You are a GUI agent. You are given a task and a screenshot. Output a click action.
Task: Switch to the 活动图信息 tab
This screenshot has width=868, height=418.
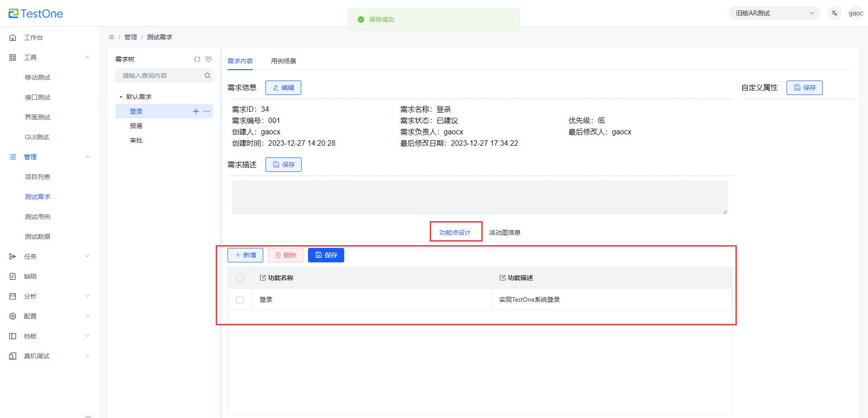pos(504,233)
